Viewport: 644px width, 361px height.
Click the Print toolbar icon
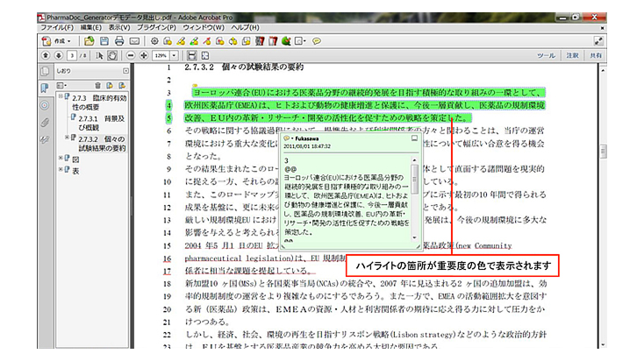click(118, 40)
